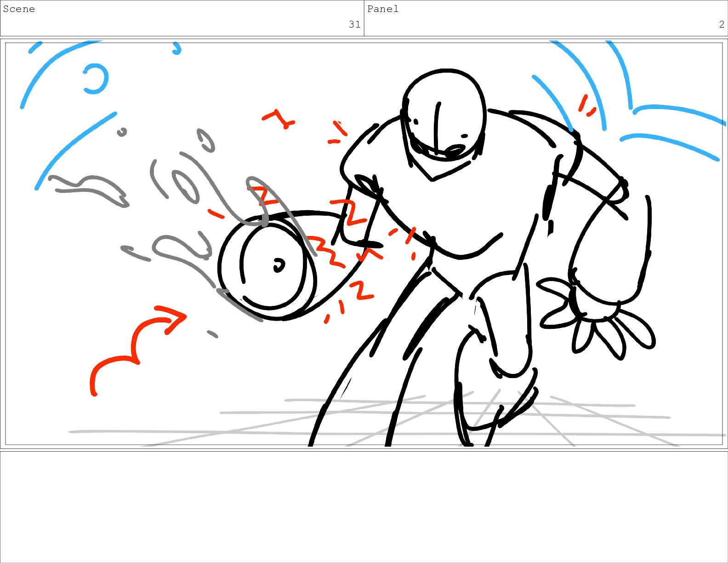Click the character's open mouth
The image size is (728, 563).
click(x=455, y=150)
